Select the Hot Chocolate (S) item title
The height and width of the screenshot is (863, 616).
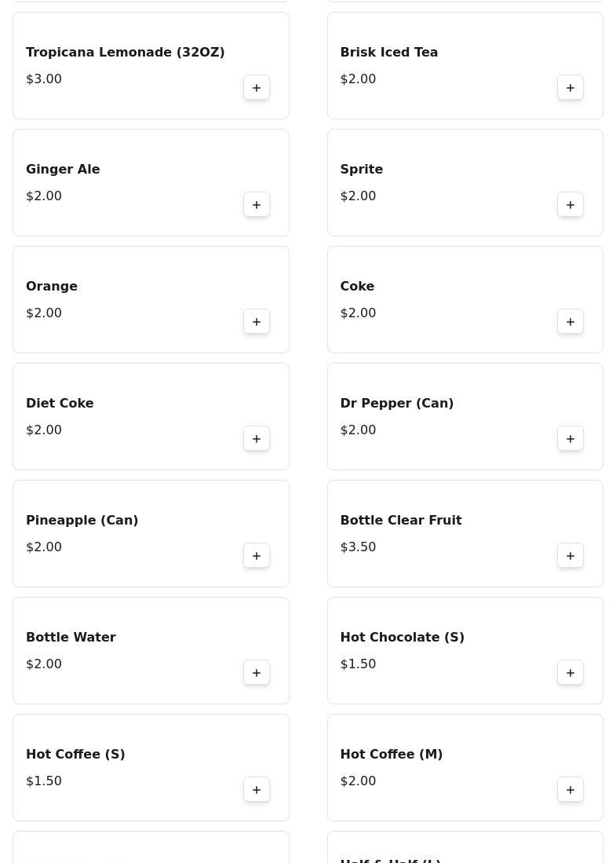(402, 638)
